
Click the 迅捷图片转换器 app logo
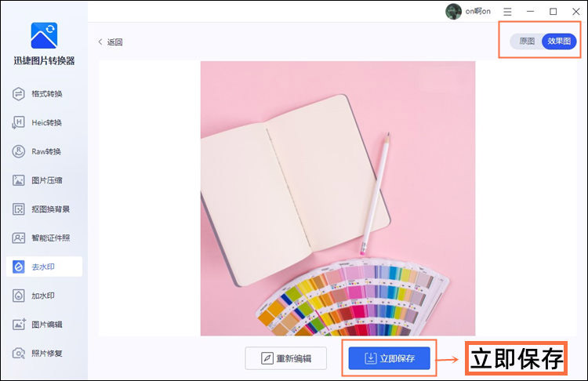click(44, 35)
